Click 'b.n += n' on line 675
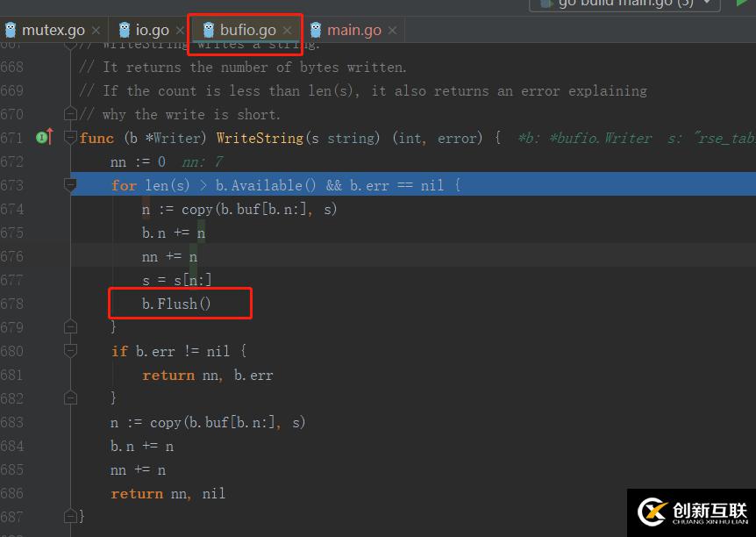 click(x=174, y=233)
